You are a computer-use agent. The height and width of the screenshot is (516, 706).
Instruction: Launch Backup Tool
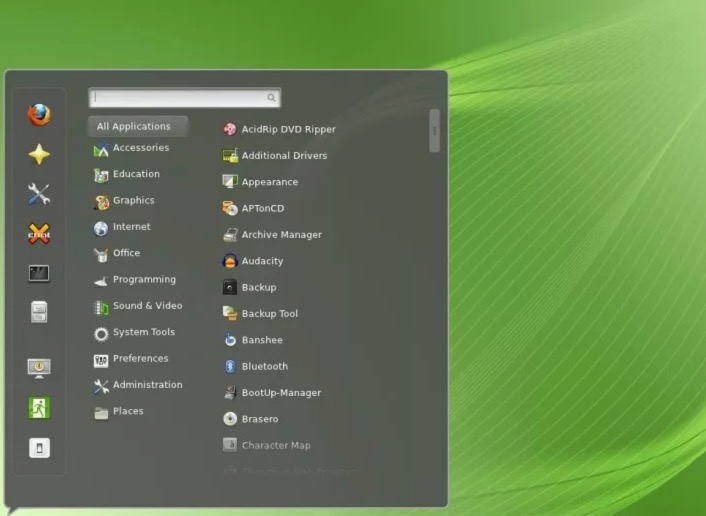click(x=260, y=313)
